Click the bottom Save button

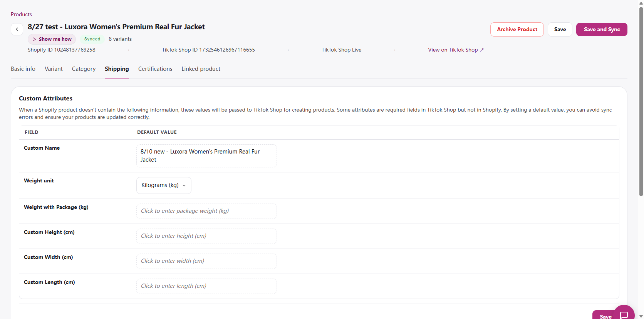tap(605, 316)
